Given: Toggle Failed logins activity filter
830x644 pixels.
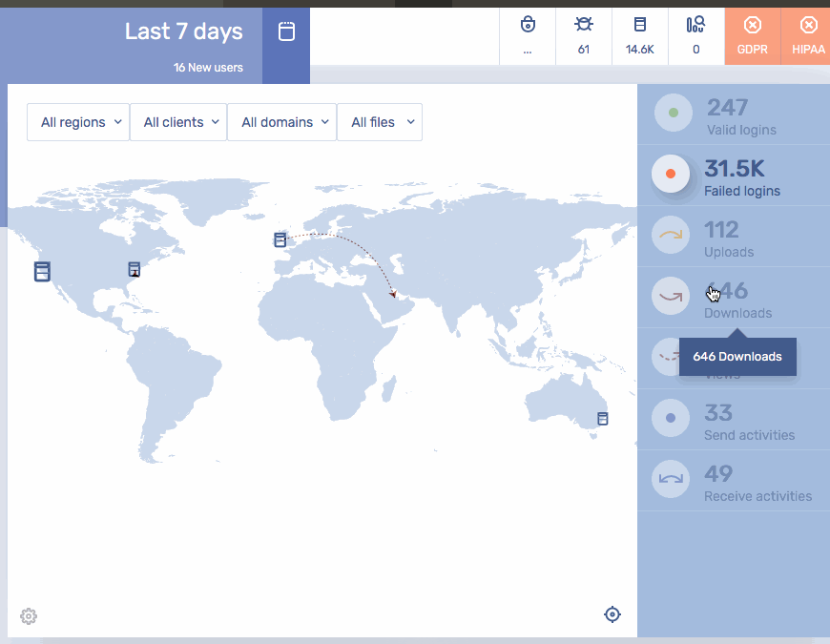Looking at the screenshot, I should [x=672, y=174].
